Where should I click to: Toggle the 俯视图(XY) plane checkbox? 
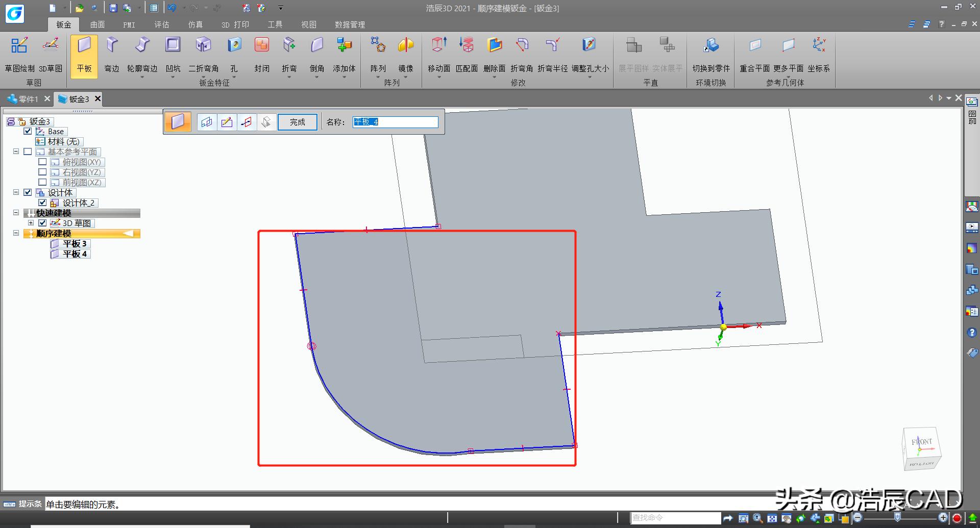click(x=42, y=162)
